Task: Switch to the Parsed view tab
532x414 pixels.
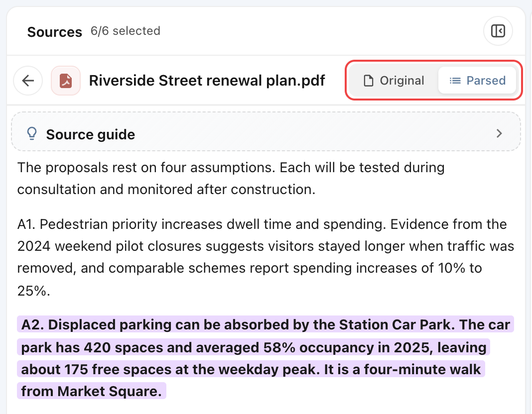Action: coord(477,81)
